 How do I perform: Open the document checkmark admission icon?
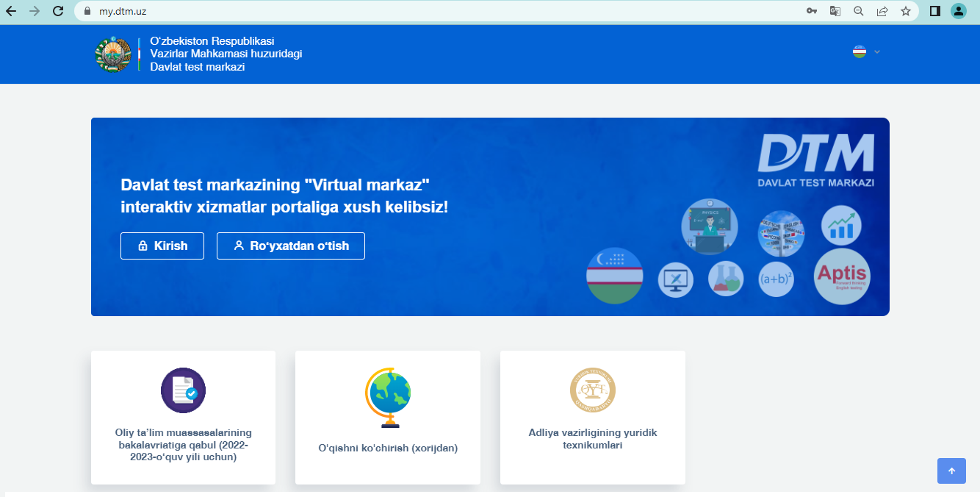tap(183, 390)
